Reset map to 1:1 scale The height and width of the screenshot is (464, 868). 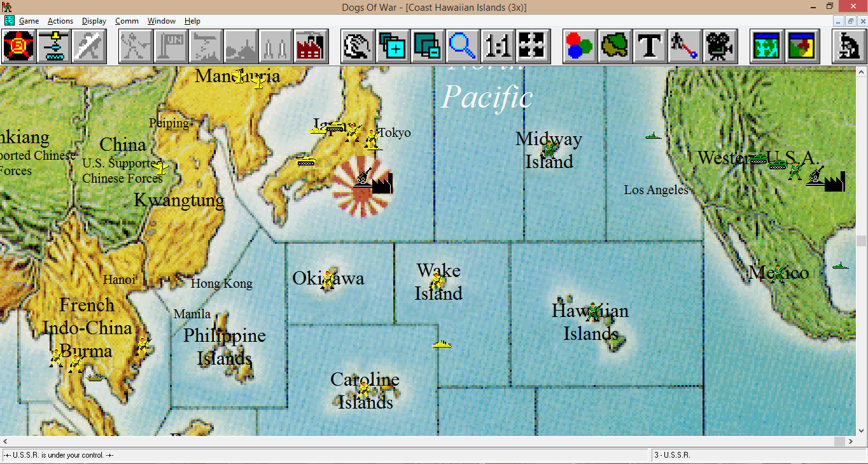pyautogui.click(x=498, y=46)
